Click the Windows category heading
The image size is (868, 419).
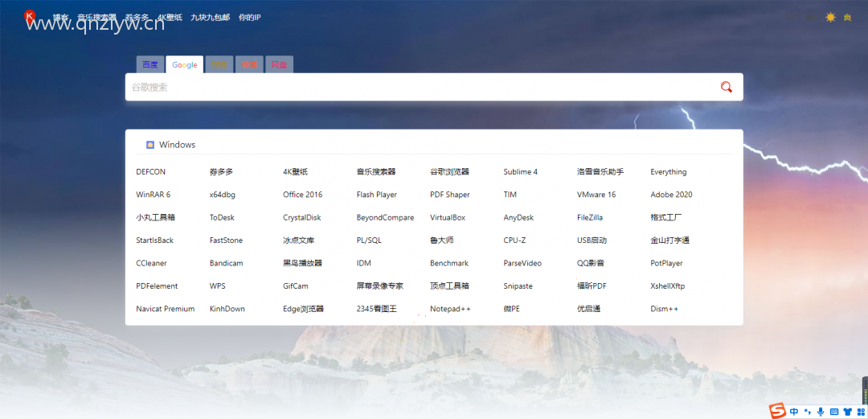177,145
